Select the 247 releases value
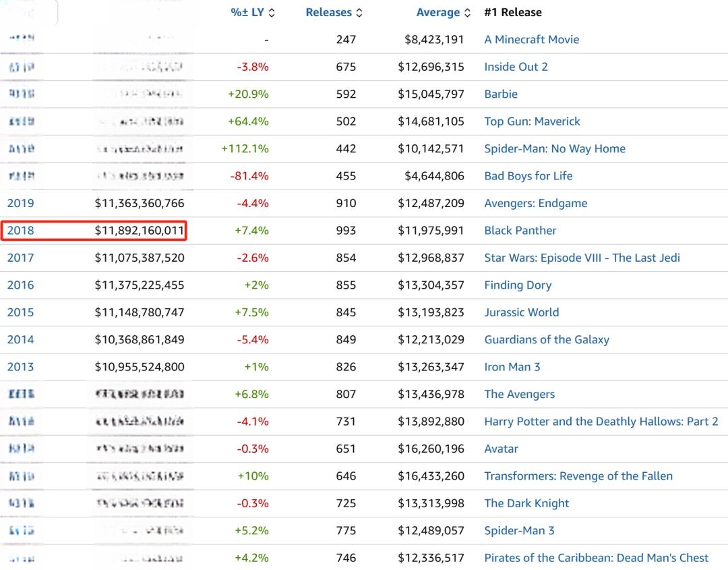The image size is (728, 570). (346, 40)
